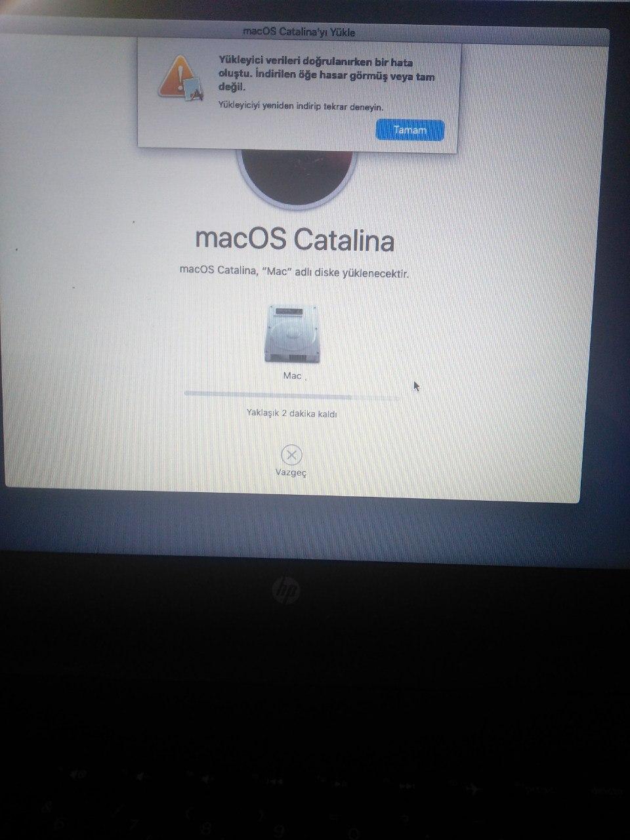Click the "Yükleyiciyi yeniden indirip tekrar deneyin." text

point(301,106)
